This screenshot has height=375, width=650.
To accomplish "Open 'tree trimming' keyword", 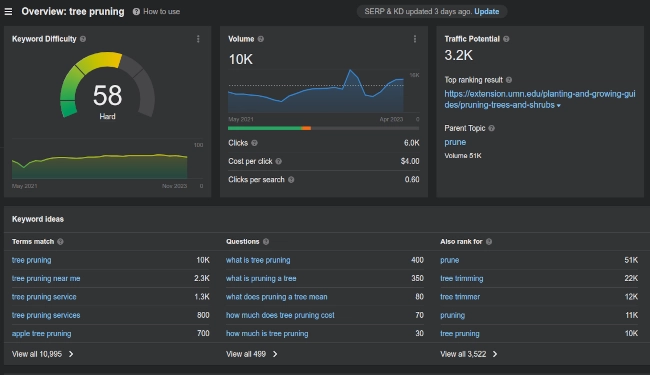I will [x=461, y=278].
